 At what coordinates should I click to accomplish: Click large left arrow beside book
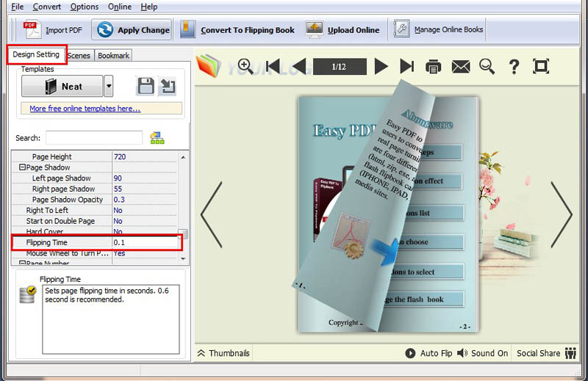(x=212, y=214)
